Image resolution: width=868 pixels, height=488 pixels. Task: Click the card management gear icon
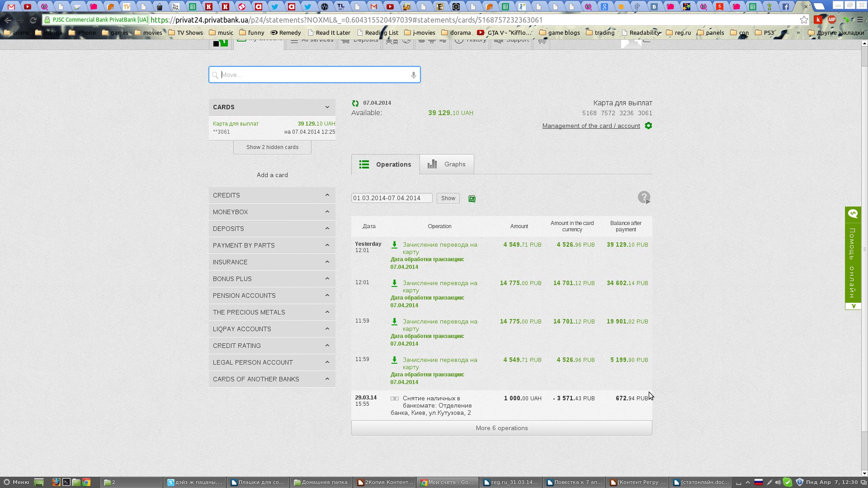click(648, 126)
